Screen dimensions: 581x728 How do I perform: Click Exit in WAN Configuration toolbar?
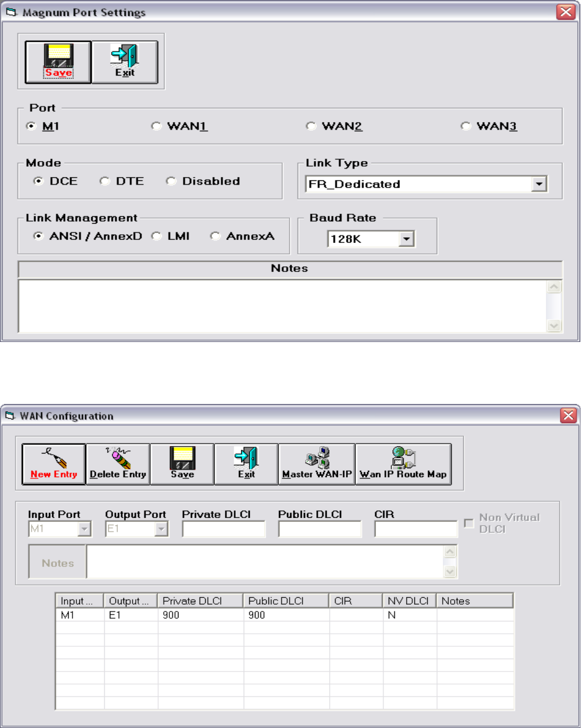click(246, 464)
